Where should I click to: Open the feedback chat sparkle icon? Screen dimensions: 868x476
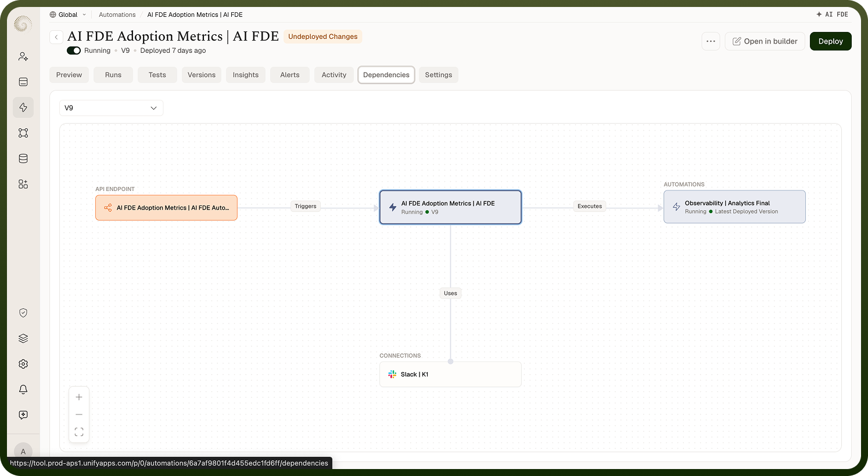(23, 415)
